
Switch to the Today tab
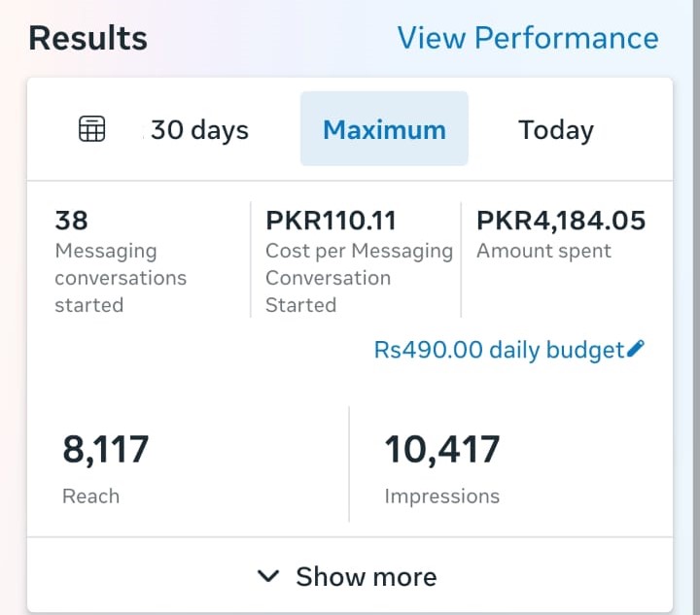click(555, 129)
